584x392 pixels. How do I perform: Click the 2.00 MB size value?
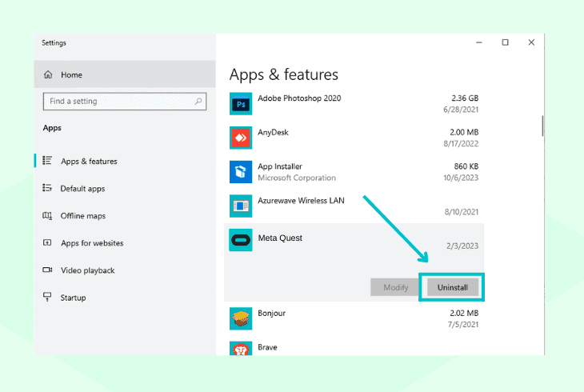click(x=464, y=132)
